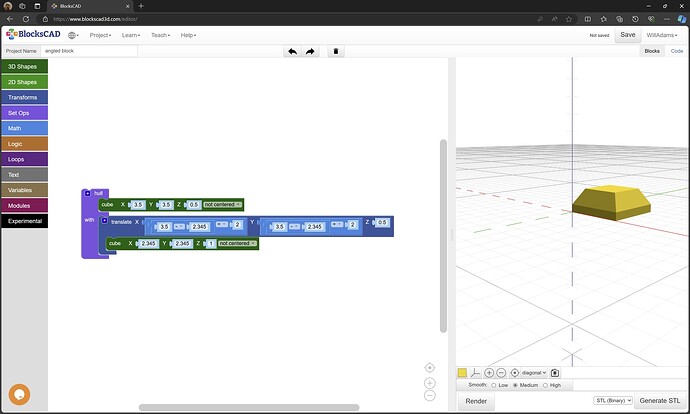Viewport: 690px width, 414px height.
Task: Reset the 3D view with the target icon
Action: (x=514, y=373)
